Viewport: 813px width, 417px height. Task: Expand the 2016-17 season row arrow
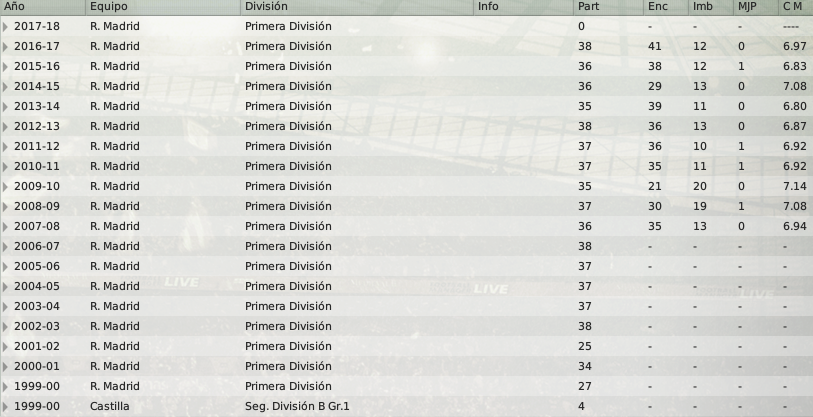pos(5,47)
